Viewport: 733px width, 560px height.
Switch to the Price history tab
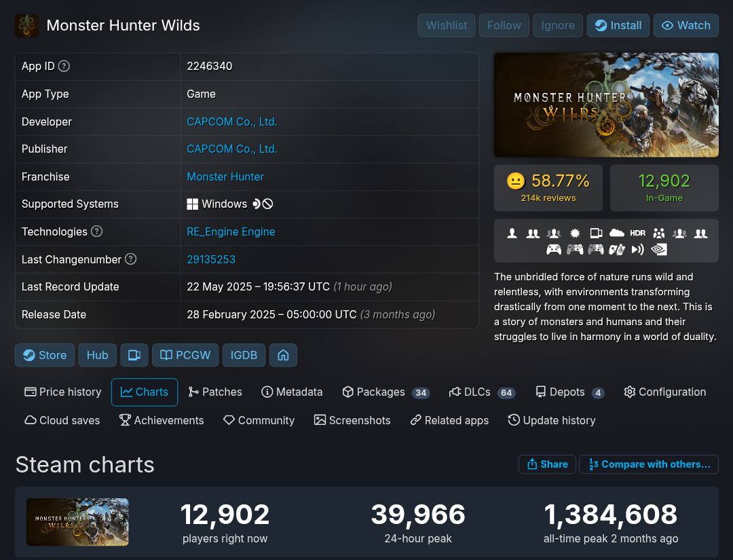pos(62,392)
